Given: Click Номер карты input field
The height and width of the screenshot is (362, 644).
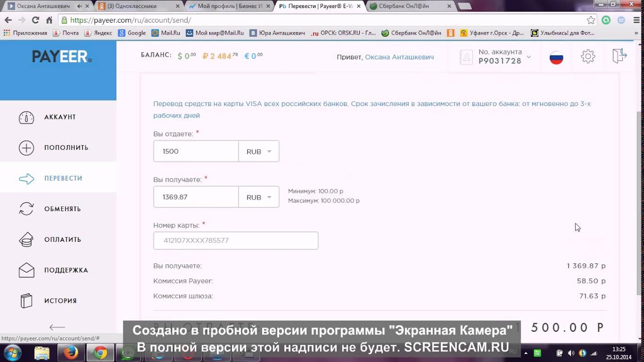Looking at the screenshot, I should point(235,240).
